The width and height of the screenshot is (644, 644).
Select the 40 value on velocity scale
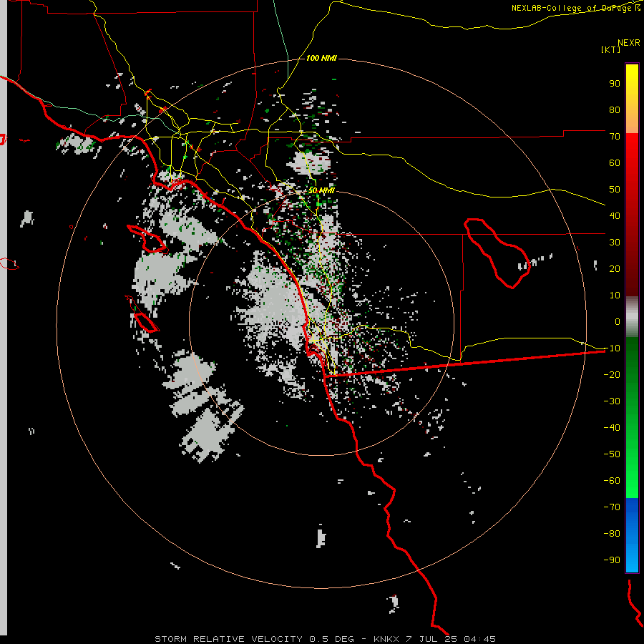point(615,216)
